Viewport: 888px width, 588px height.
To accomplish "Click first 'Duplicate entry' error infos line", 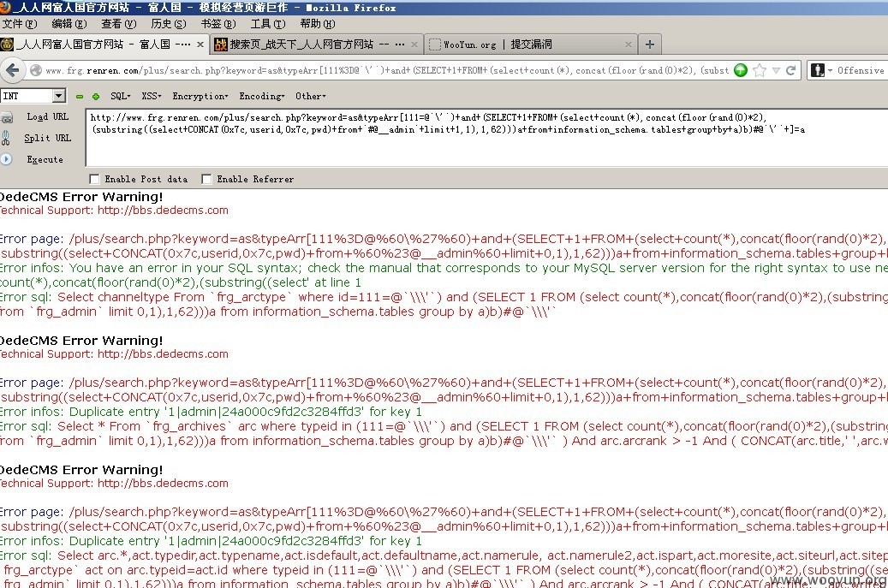I will [211, 412].
